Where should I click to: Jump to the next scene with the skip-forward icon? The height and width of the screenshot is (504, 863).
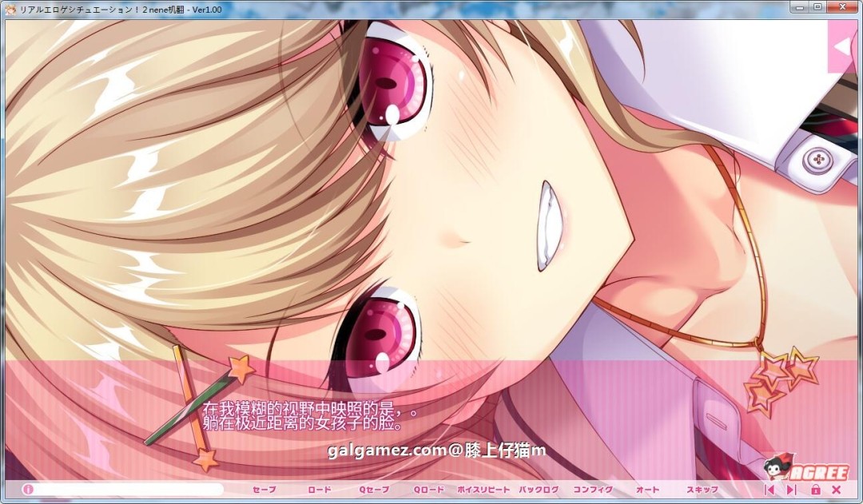tap(791, 490)
